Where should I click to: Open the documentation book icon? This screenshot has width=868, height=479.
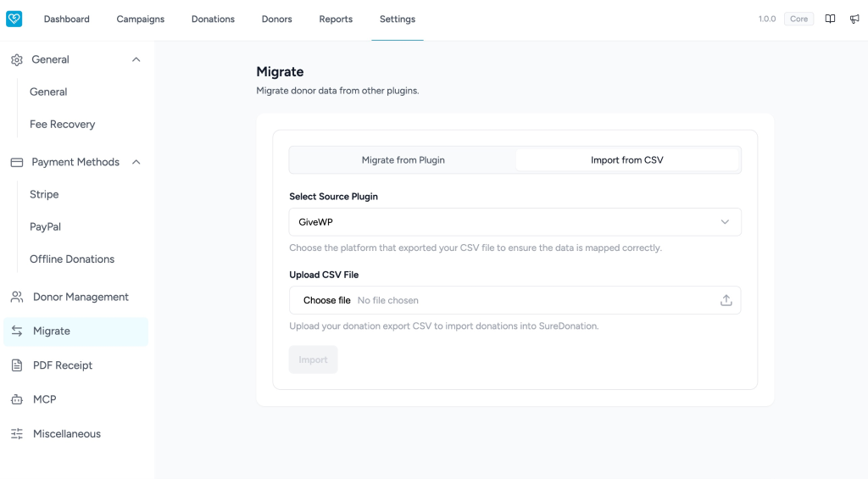click(x=830, y=19)
